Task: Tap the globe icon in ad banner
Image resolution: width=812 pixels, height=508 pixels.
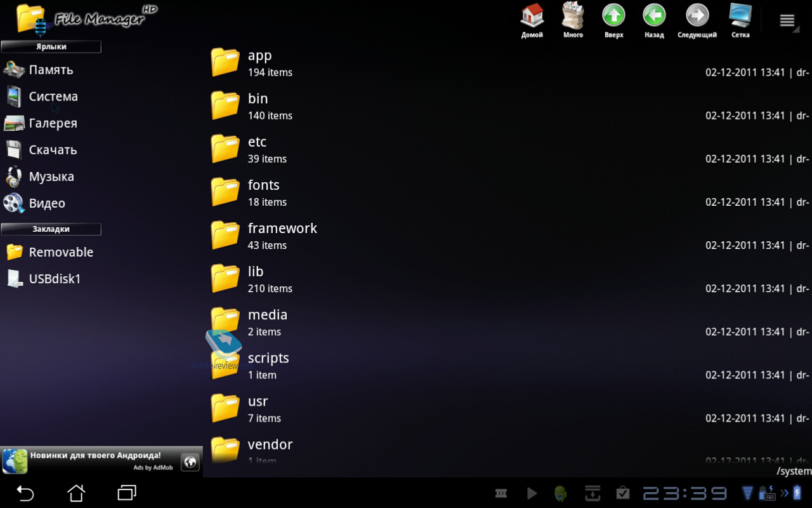Action: (x=190, y=462)
